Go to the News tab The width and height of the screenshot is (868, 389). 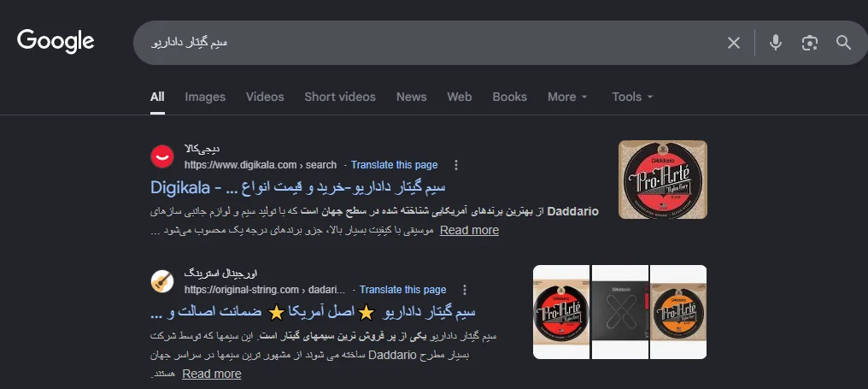click(411, 97)
